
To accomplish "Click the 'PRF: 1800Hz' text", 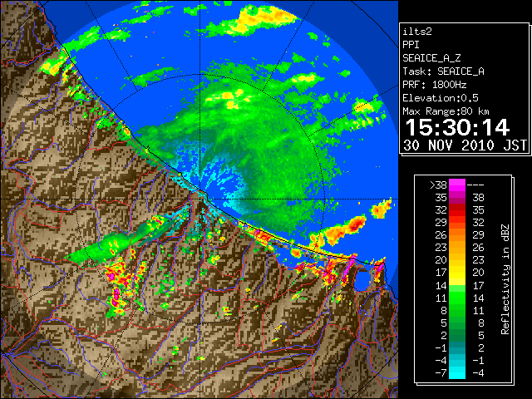I will click(x=435, y=85).
